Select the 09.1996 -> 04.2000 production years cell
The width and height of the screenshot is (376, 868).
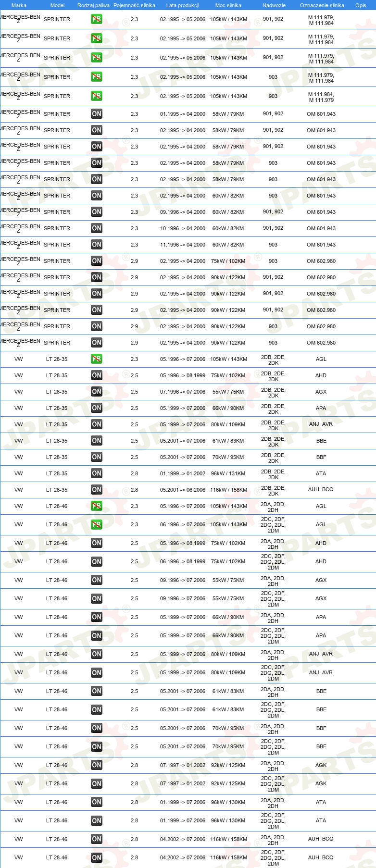(183, 212)
